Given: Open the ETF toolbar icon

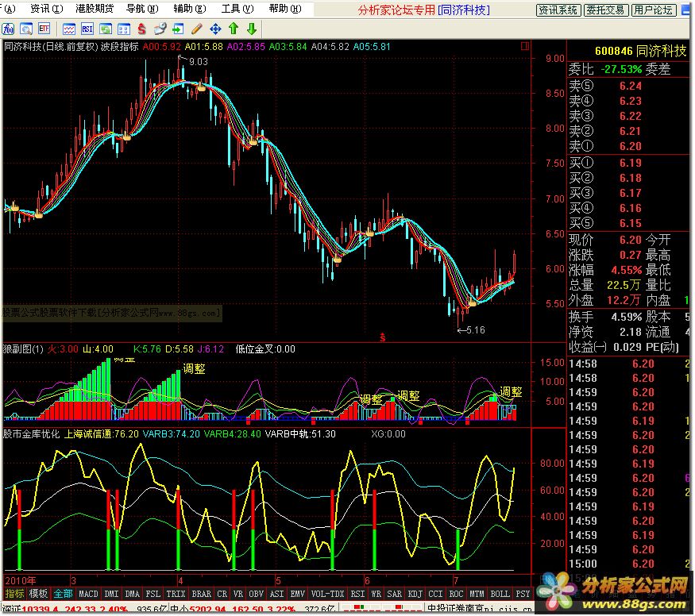Looking at the screenshot, I should (x=44, y=29).
